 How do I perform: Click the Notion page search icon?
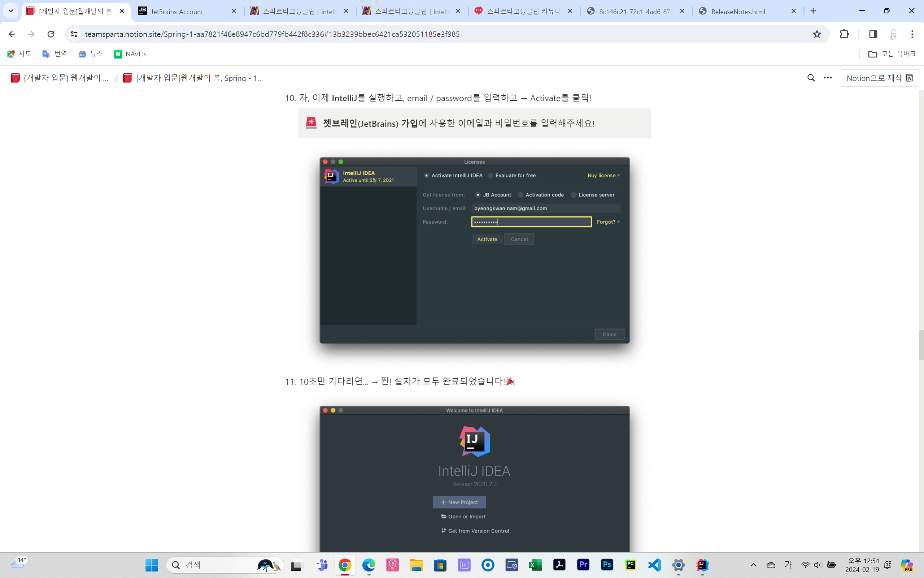point(811,78)
